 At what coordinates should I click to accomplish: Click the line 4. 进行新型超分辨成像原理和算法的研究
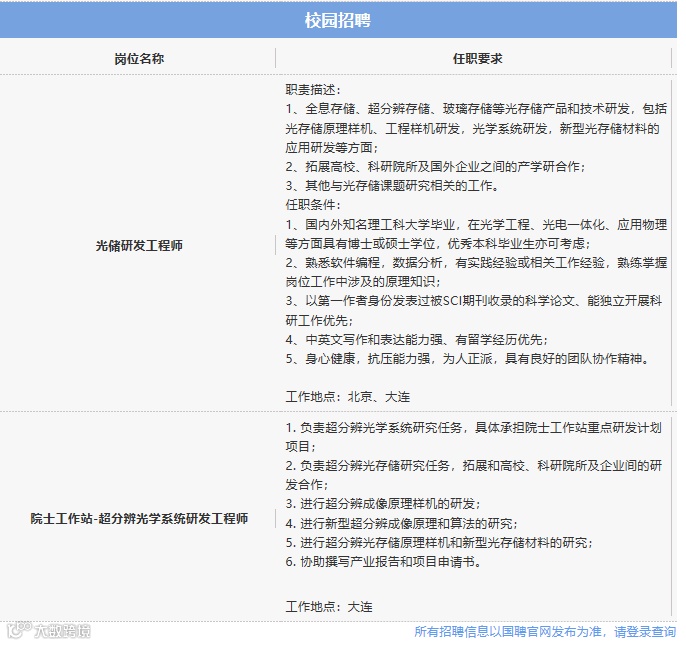coord(402,523)
